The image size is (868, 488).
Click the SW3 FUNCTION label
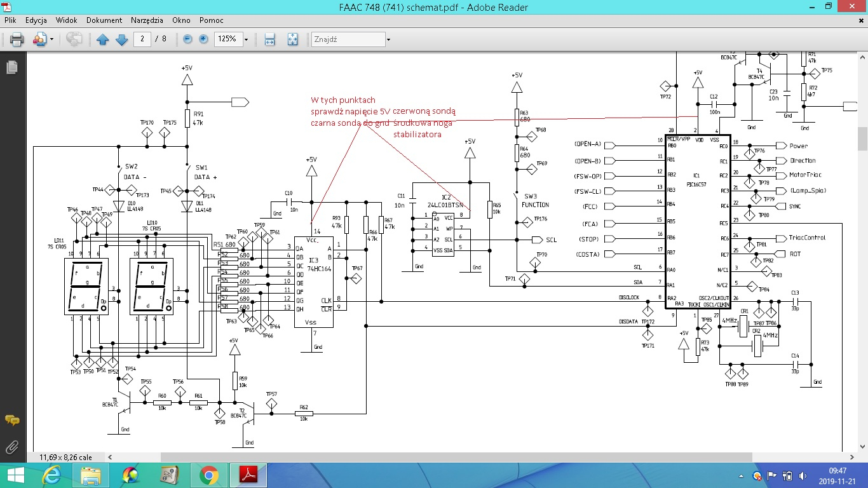535,201
